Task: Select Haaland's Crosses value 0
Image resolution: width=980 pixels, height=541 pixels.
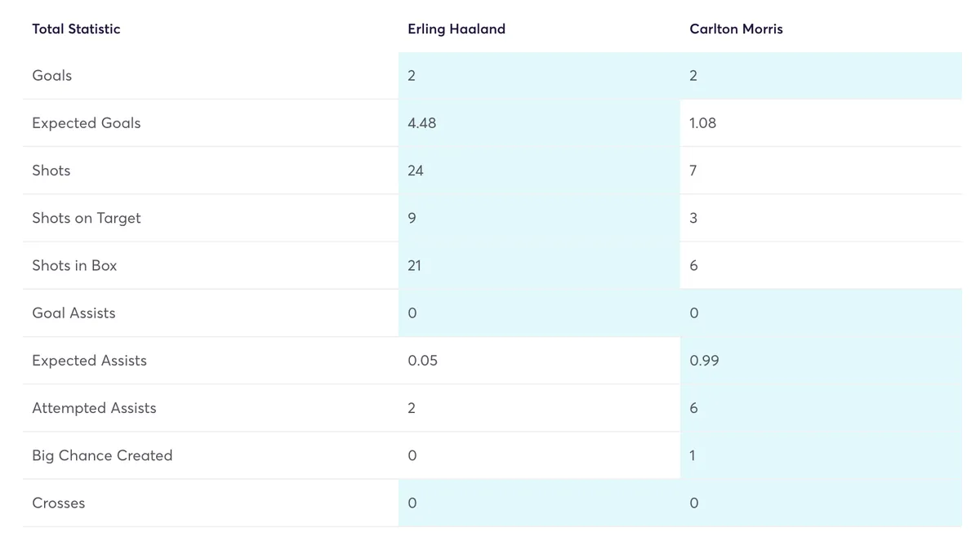Action: 412,503
